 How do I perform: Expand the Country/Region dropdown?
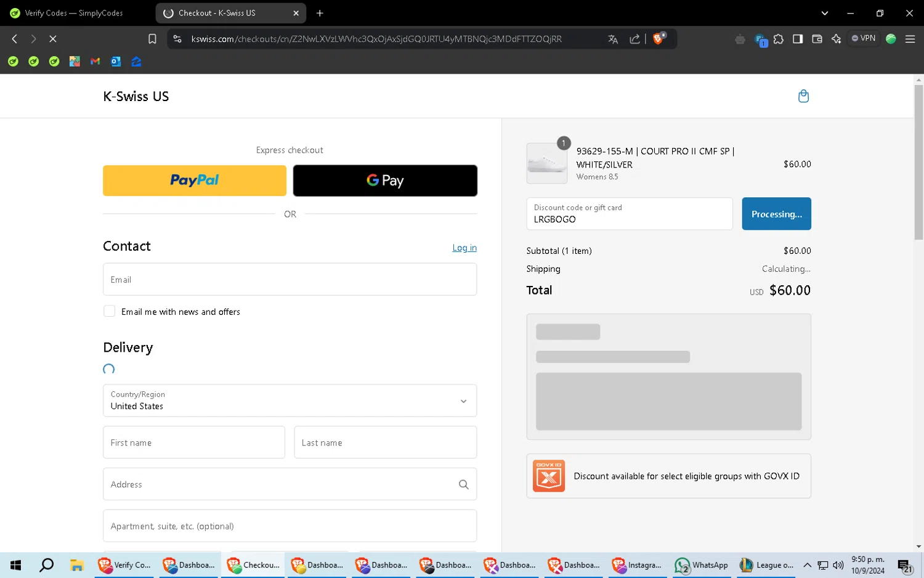[x=290, y=401]
